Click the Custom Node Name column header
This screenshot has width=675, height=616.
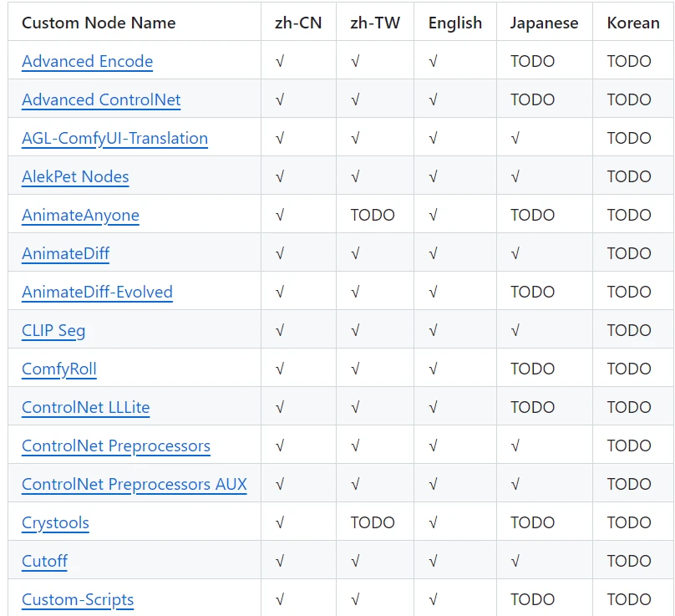99,23
